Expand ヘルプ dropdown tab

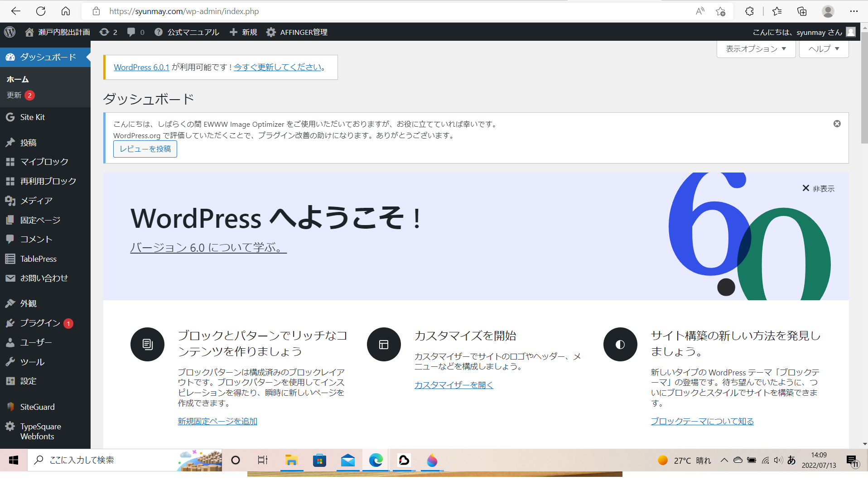click(824, 49)
